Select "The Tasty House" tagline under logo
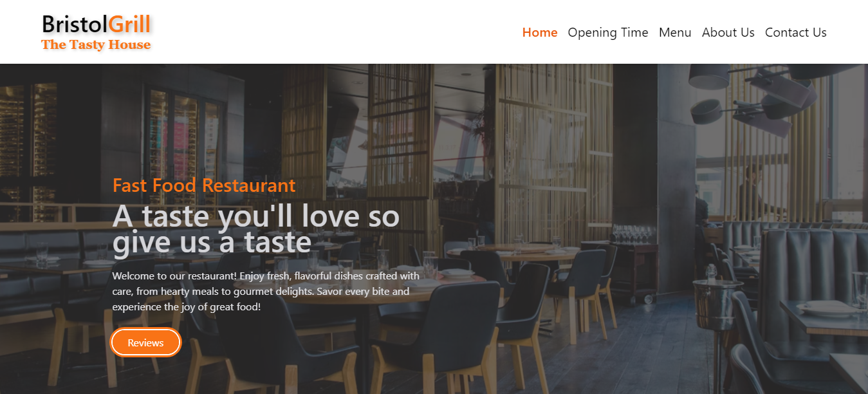The image size is (868, 394). click(x=96, y=44)
